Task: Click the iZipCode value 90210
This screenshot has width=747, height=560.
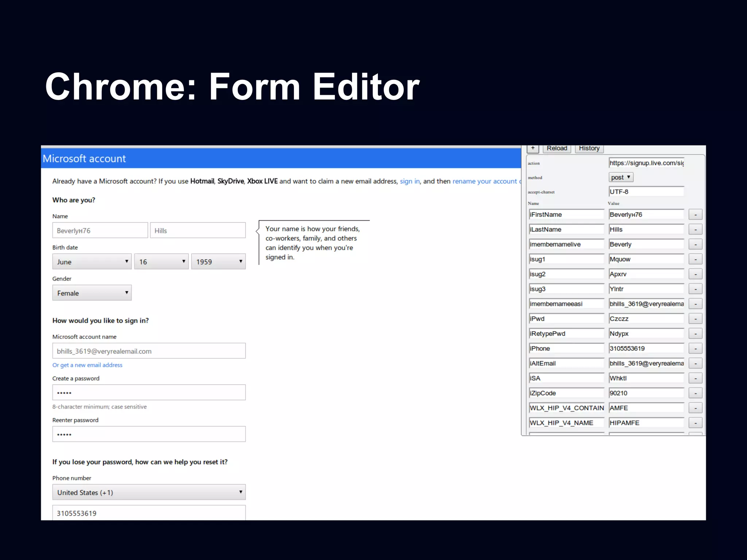Action: point(646,393)
